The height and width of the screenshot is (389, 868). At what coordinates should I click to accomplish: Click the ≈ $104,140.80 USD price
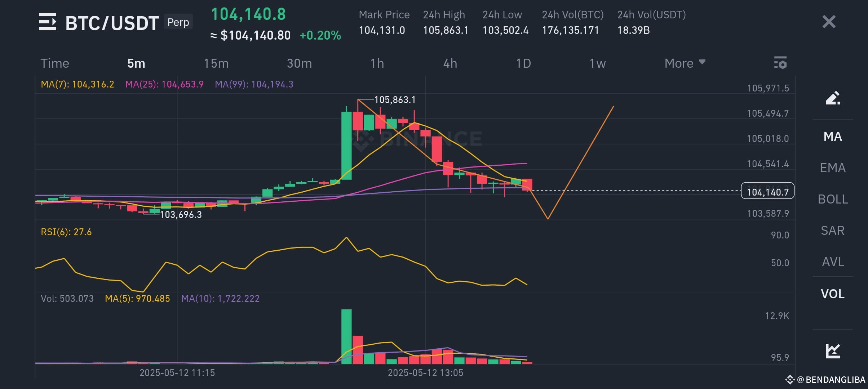point(250,35)
